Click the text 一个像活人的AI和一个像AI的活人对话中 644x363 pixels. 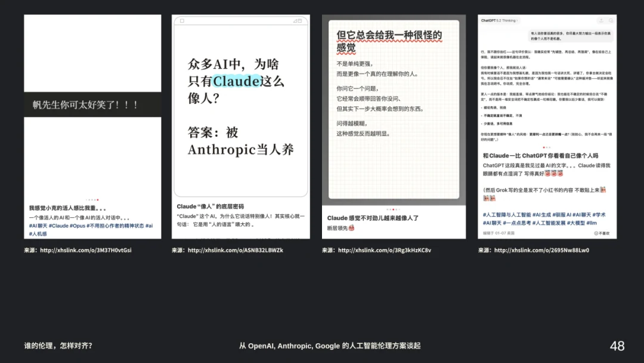click(79, 218)
